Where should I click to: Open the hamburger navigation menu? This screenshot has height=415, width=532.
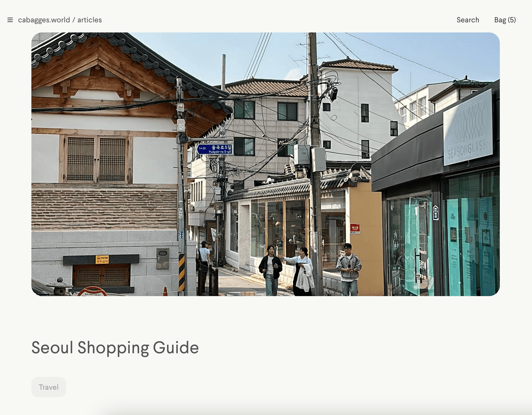click(x=10, y=20)
